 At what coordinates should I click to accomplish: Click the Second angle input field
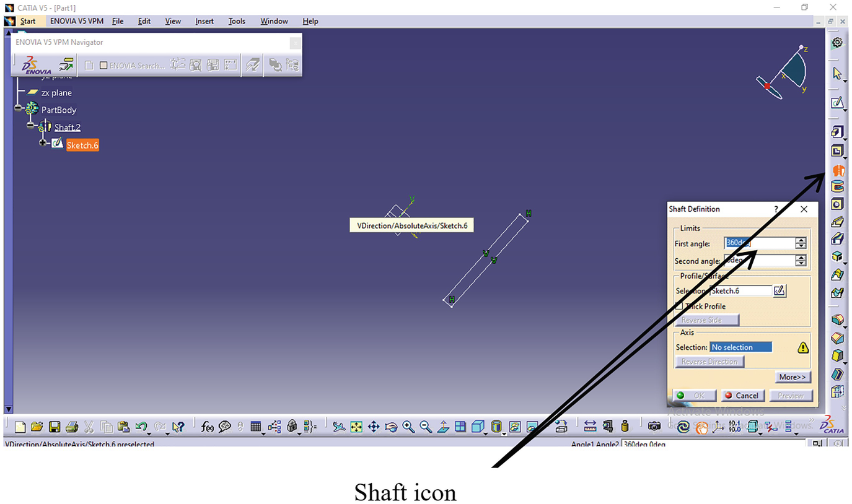tap(760, 261)
